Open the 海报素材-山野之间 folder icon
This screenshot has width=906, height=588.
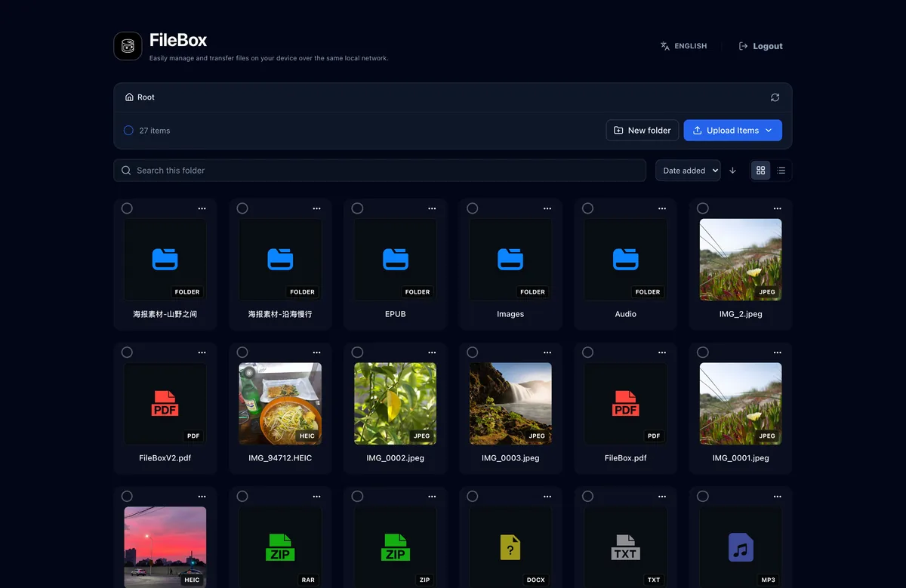tap(165, 260)
